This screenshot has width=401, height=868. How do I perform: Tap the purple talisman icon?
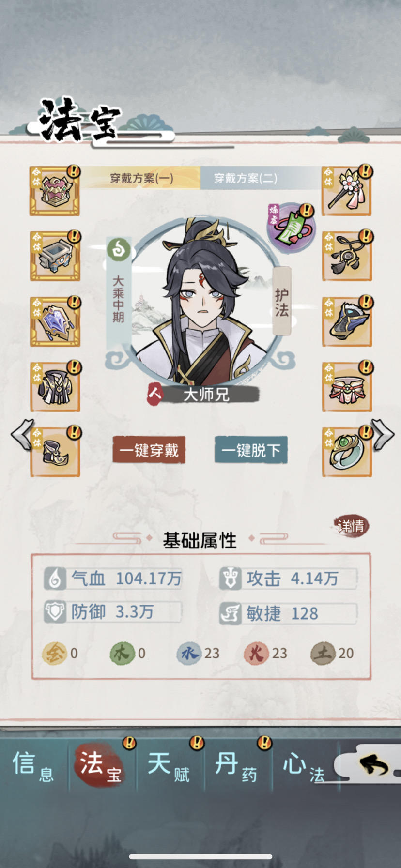[x=291, y=227]
